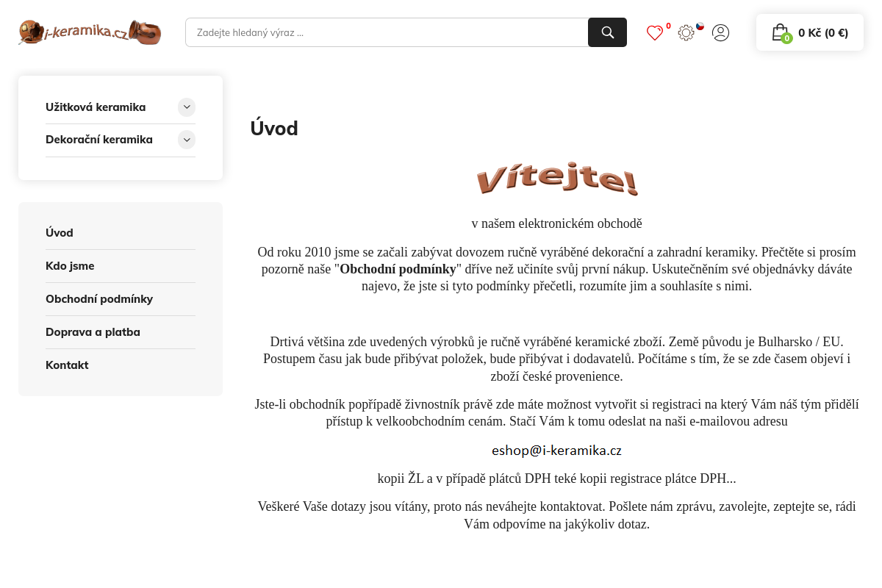Open the Užitková keramika category link
The image size is (882, 588).
click(96, 107)
